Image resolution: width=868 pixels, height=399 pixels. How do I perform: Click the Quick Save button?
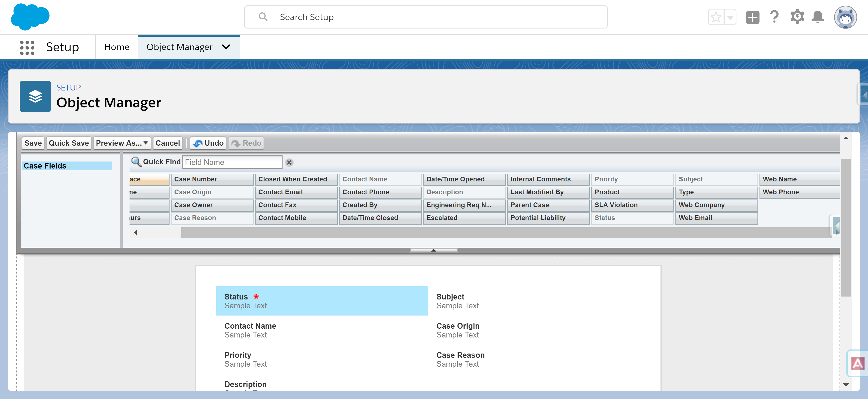click(69, 143)
